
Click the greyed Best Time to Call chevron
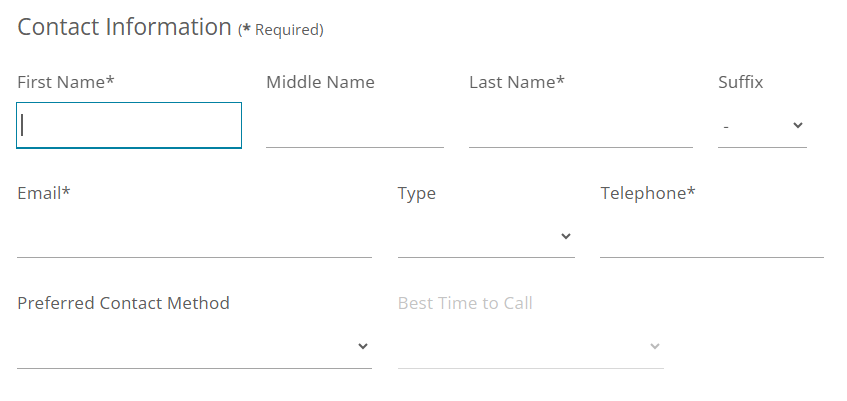click(655, 347)
